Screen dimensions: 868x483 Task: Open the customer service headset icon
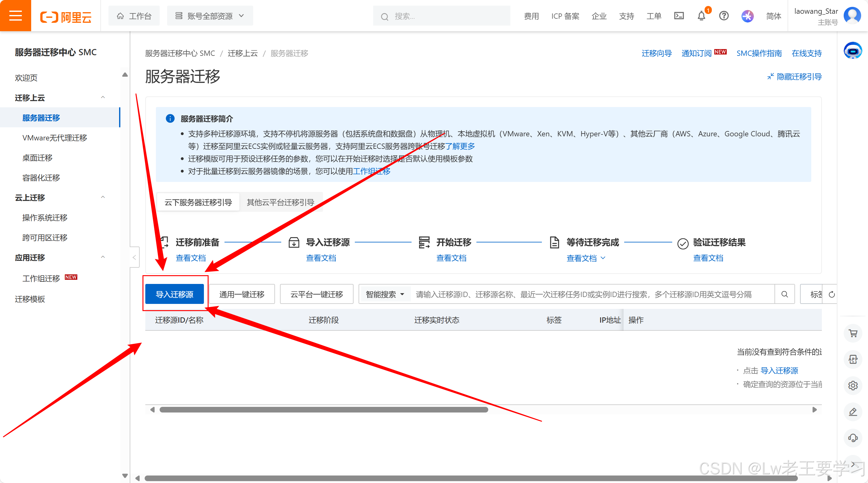(853, 438)
